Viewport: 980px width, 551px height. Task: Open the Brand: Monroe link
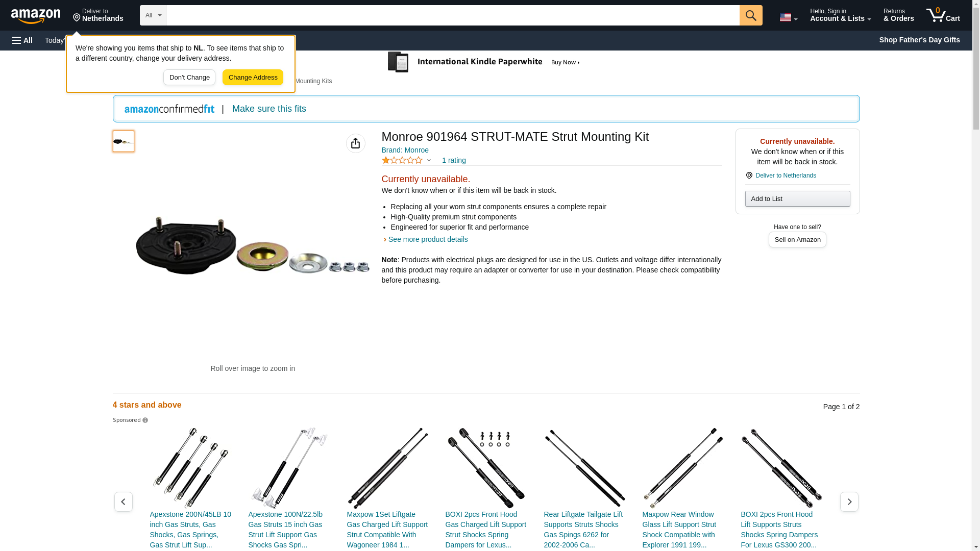pos(405,150)
